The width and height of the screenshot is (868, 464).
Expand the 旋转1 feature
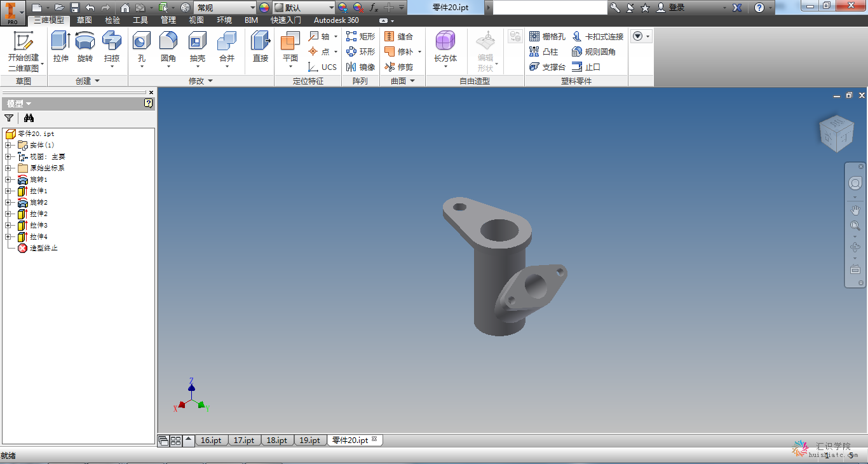click(8, 180)
